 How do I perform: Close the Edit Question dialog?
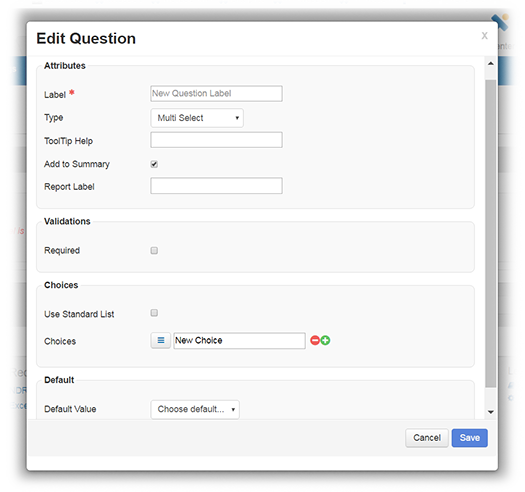click(x=484, y=36)
